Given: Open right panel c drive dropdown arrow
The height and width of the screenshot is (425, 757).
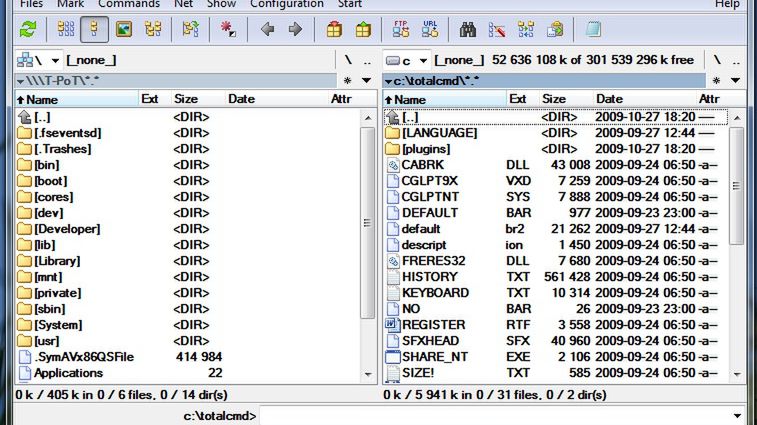Looking at the screenshot, I should [x=423, y=61].
